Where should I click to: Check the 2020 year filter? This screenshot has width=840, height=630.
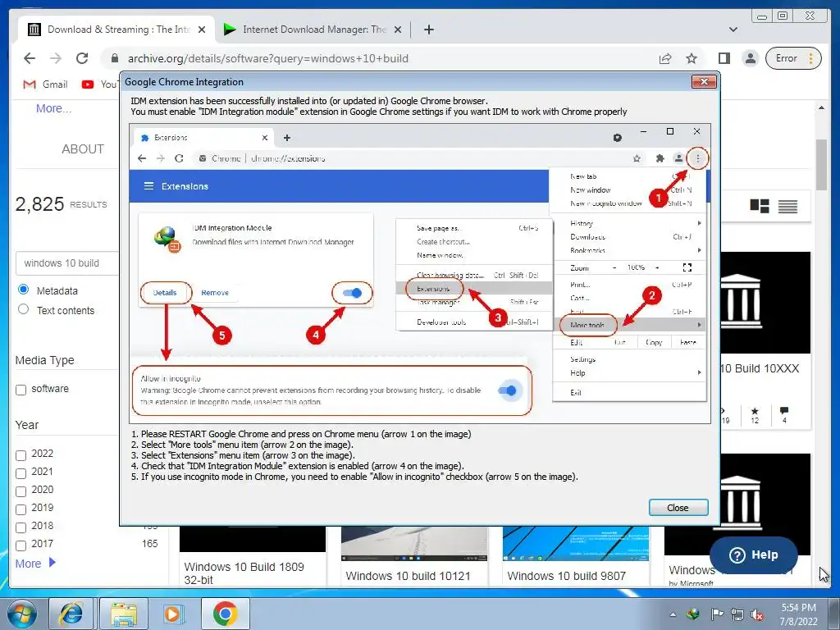(x=21, y=491)
